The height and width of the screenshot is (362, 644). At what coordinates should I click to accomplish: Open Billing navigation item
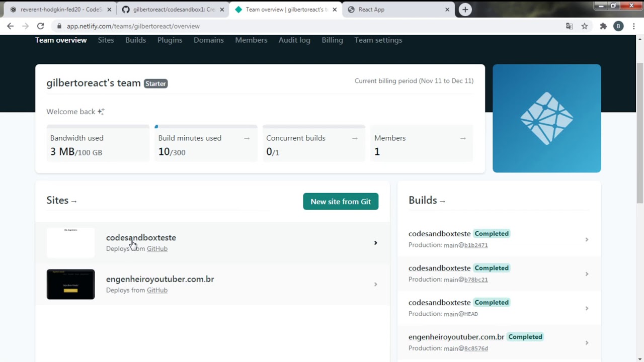coord(332,40)
